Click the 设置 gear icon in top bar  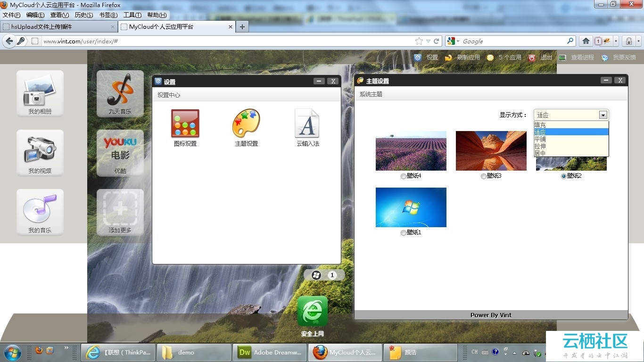(x=418, y=58)
